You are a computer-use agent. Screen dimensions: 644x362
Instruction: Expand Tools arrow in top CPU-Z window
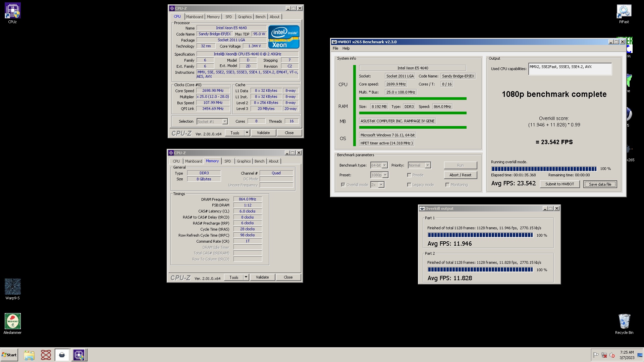pos(247,133)
